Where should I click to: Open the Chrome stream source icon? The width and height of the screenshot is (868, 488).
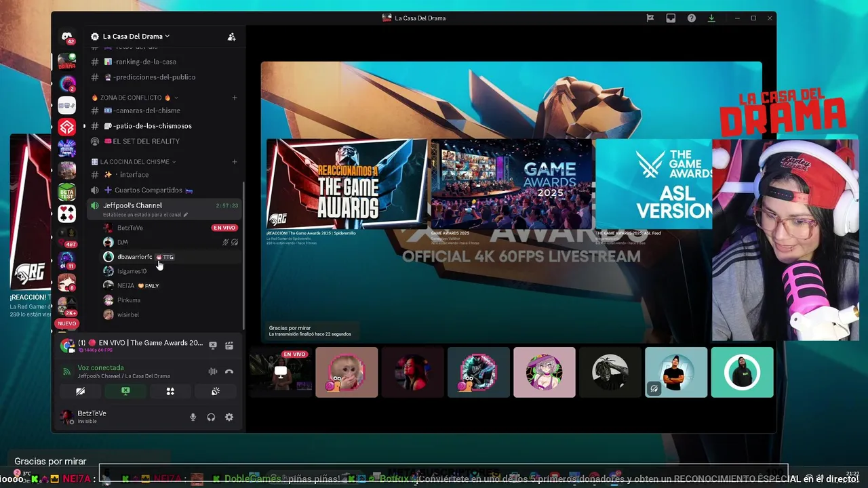point(67,346)
